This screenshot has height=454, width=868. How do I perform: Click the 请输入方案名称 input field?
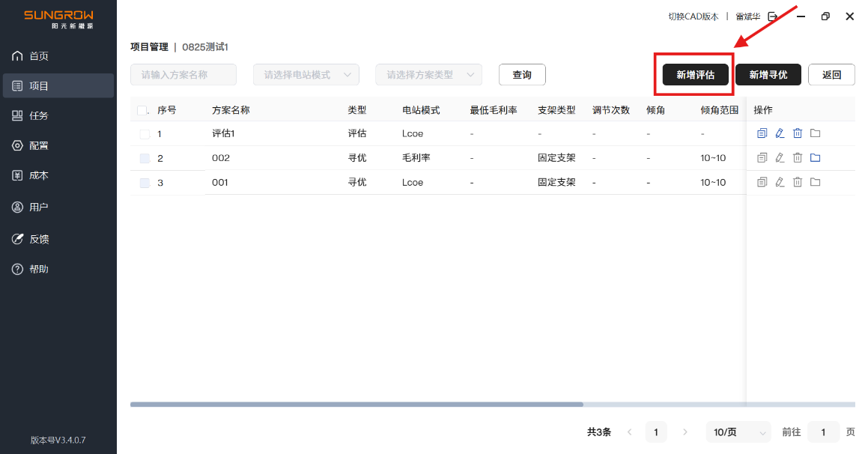pos(183,75)
